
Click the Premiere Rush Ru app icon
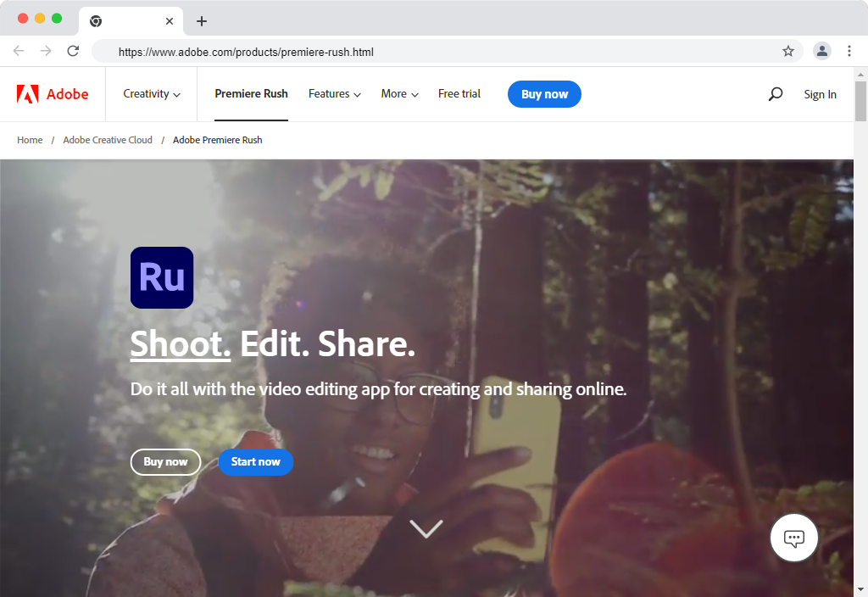coord(162,277)
